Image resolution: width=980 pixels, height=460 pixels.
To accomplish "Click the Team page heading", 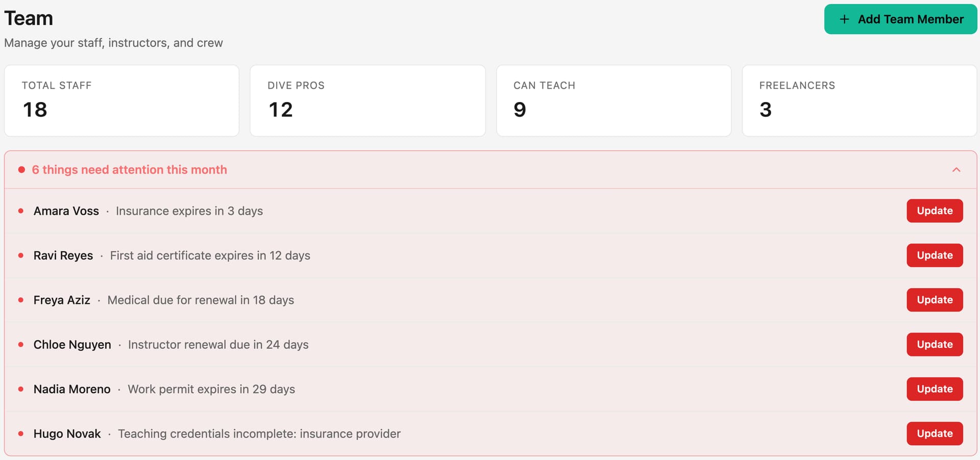I will tap(29, 18).
